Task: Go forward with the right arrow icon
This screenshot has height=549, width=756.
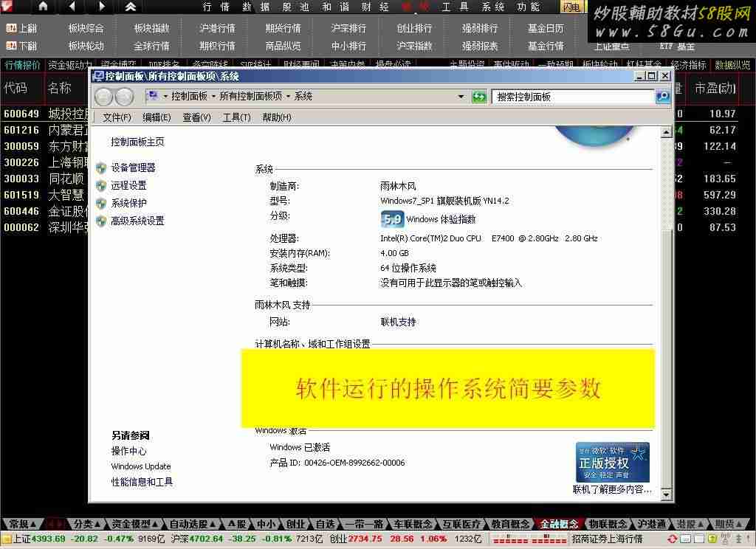Action: point(101,6)
